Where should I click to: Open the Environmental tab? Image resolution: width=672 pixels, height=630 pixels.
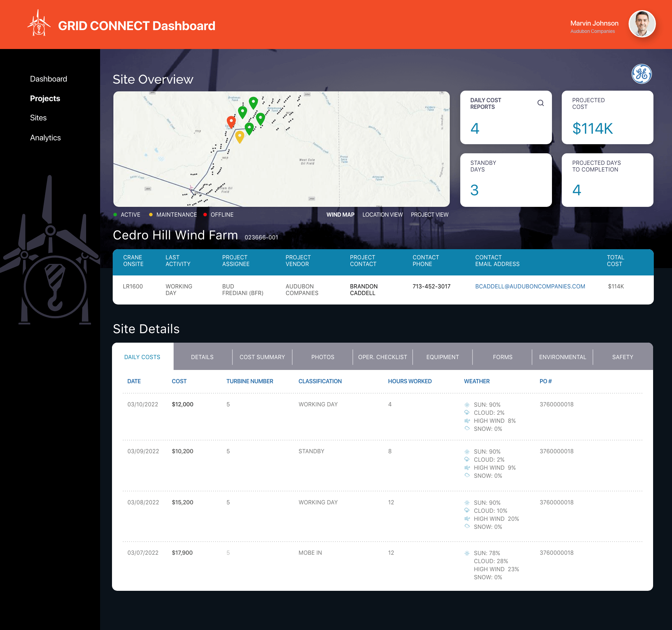562,357
